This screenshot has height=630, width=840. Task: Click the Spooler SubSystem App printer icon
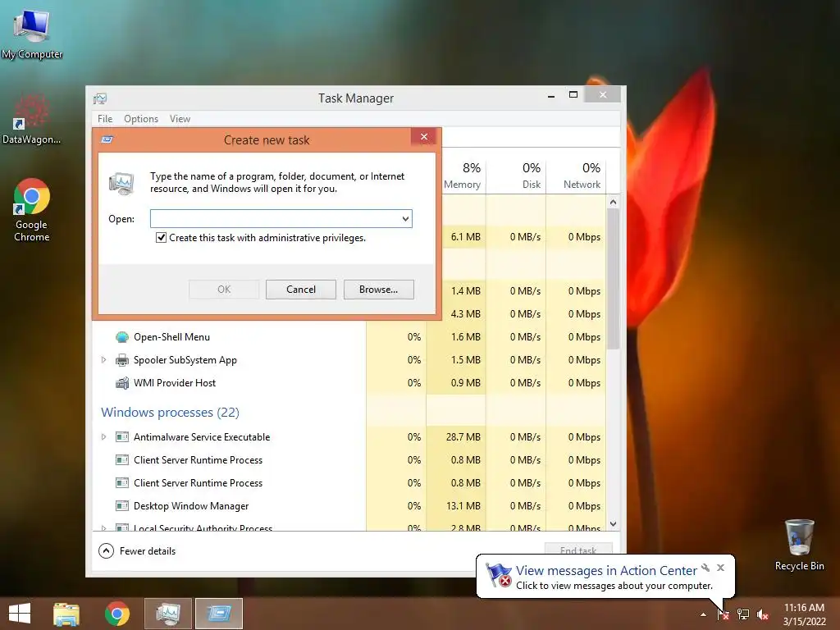pyautogui.click(x=122, y=360)
